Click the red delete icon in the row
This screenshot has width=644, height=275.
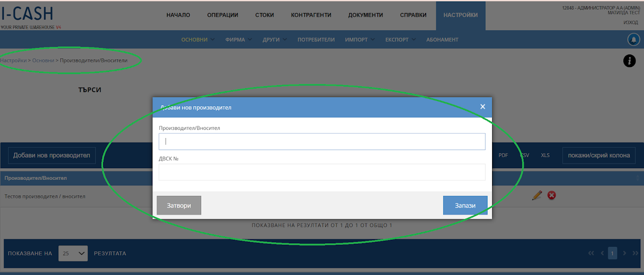tap(551, 195)
